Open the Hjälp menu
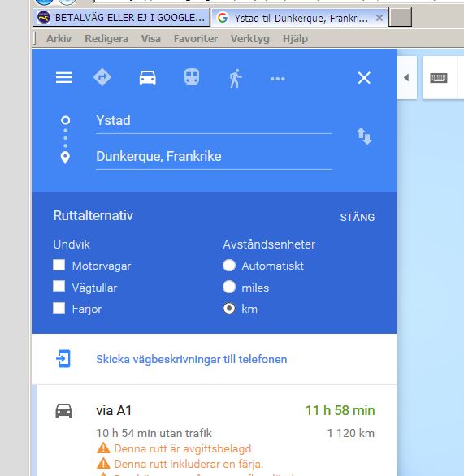464x476 pixels. coord(295,39)
